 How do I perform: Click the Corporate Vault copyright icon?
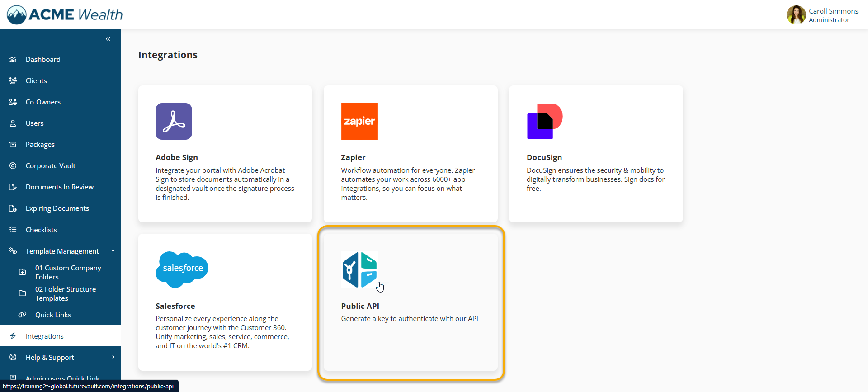(13, 166)
